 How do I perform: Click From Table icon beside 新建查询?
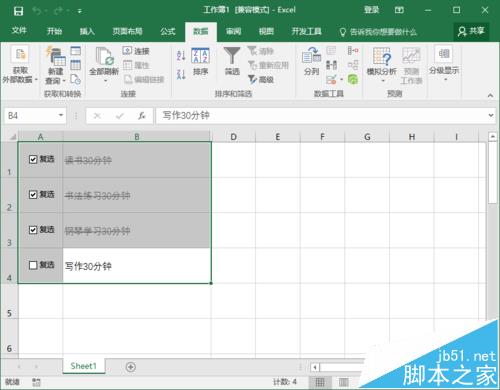(76, 65)
